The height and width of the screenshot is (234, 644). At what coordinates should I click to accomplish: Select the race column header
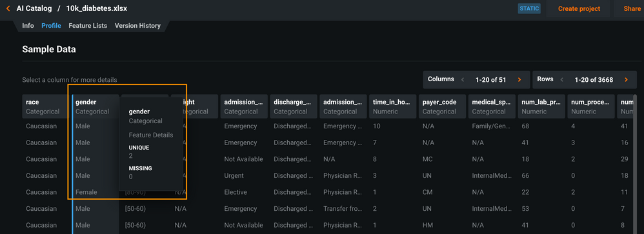click(46, 107)
